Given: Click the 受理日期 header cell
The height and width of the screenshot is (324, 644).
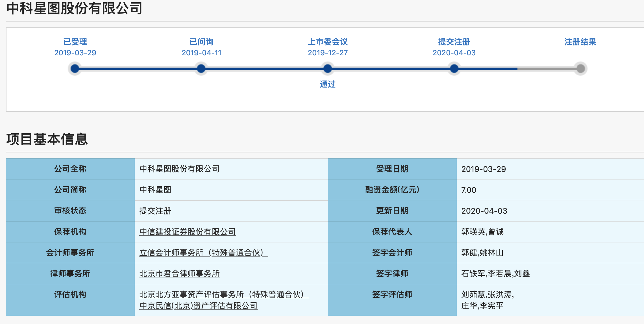Looking at the screenshot, I should coord(392,169).
